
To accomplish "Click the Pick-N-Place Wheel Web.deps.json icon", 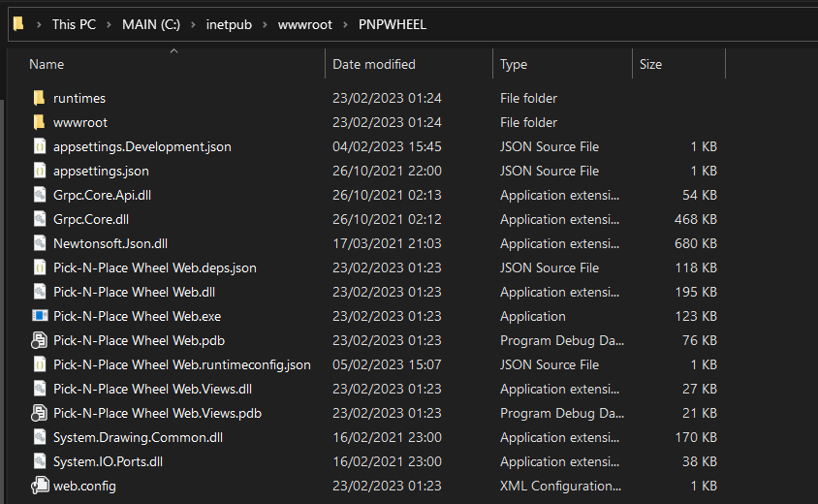I will pyautogui.click(x=40, y=268).
